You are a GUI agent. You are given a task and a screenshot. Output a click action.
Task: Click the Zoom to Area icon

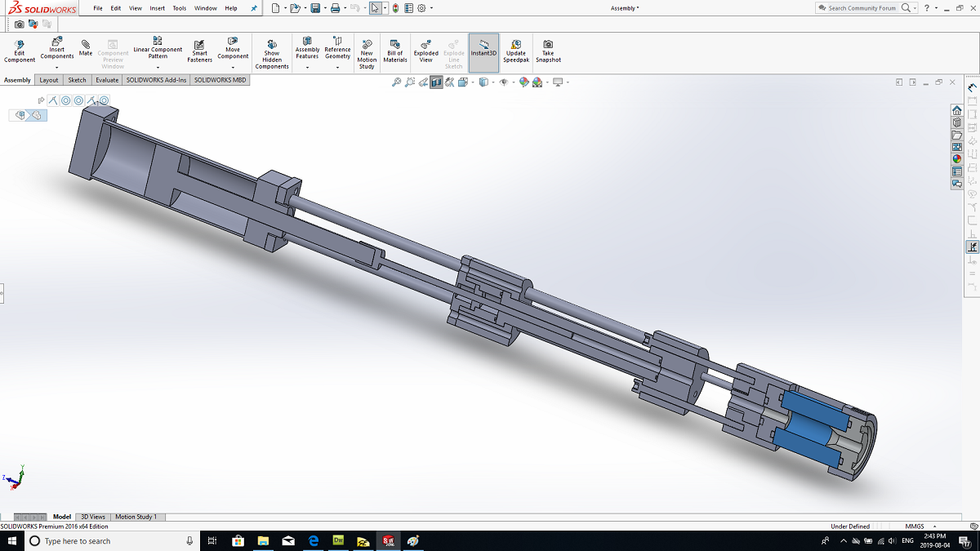pos(410,82)
